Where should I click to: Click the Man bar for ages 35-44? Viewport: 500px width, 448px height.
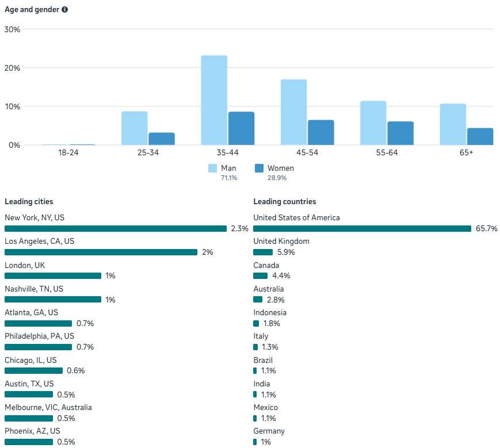coord(214,100)
